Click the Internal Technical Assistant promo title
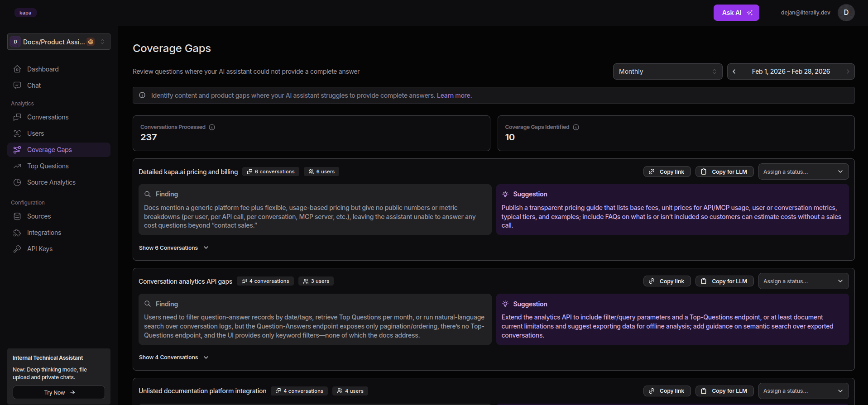The width and height of the screenshot is (868, 405). [48, 358]
